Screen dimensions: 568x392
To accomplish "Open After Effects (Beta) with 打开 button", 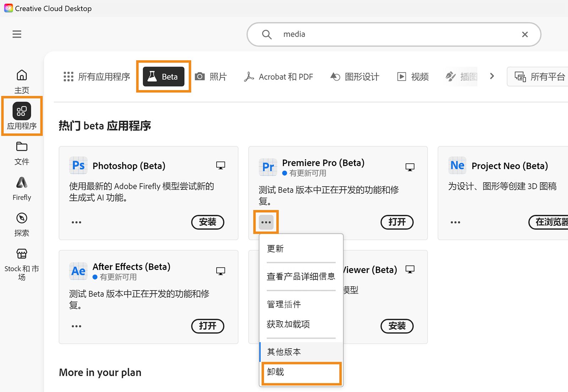I will coord(208,326).
